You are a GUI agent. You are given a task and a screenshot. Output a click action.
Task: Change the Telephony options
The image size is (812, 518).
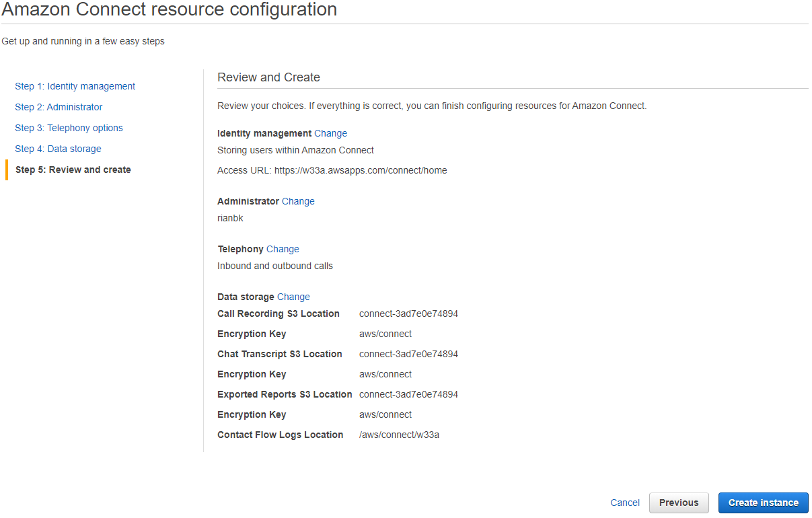click(x=283, y=249)
